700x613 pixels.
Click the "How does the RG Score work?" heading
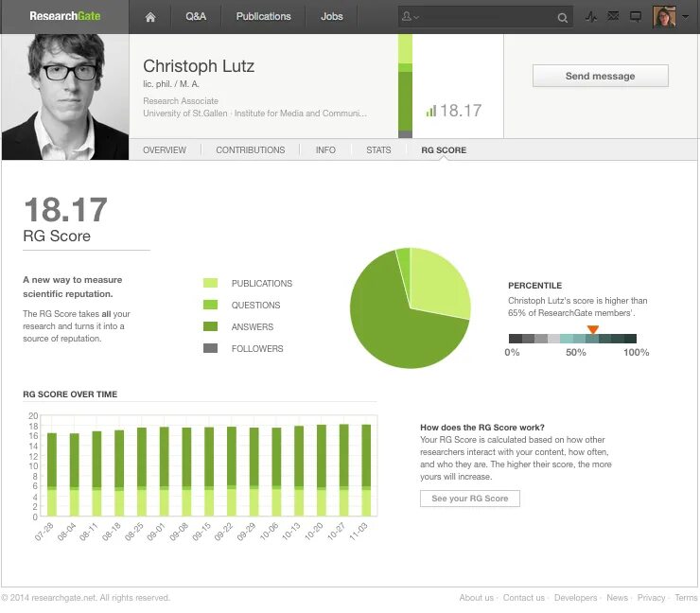click(x=482, y=428)
